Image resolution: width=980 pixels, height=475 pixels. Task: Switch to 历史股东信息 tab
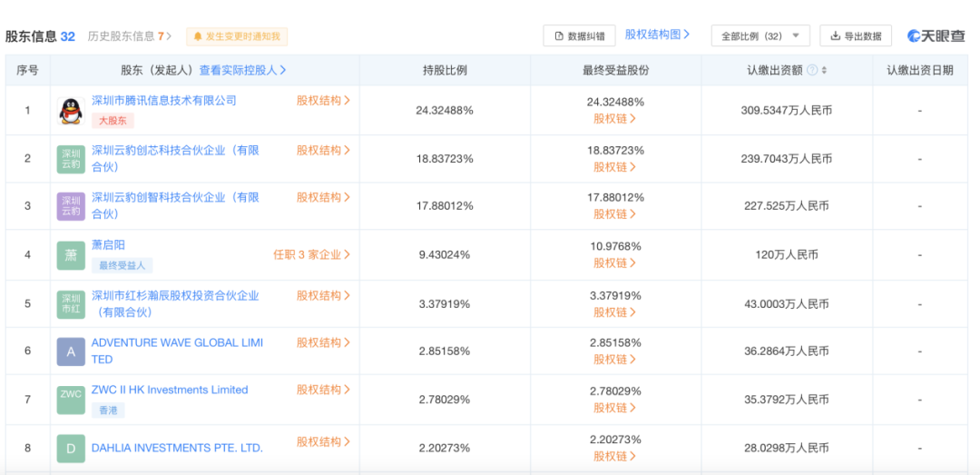(x=126, y=36)
